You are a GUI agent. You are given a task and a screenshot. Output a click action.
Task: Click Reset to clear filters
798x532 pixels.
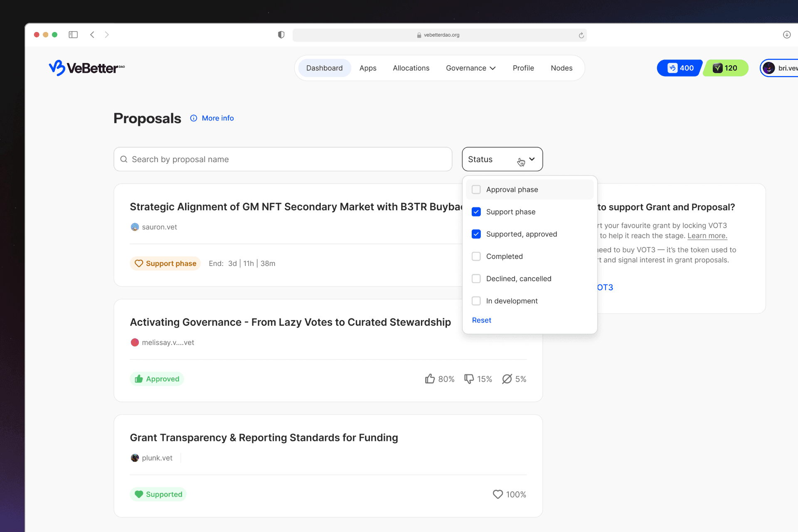coord(481,320)
